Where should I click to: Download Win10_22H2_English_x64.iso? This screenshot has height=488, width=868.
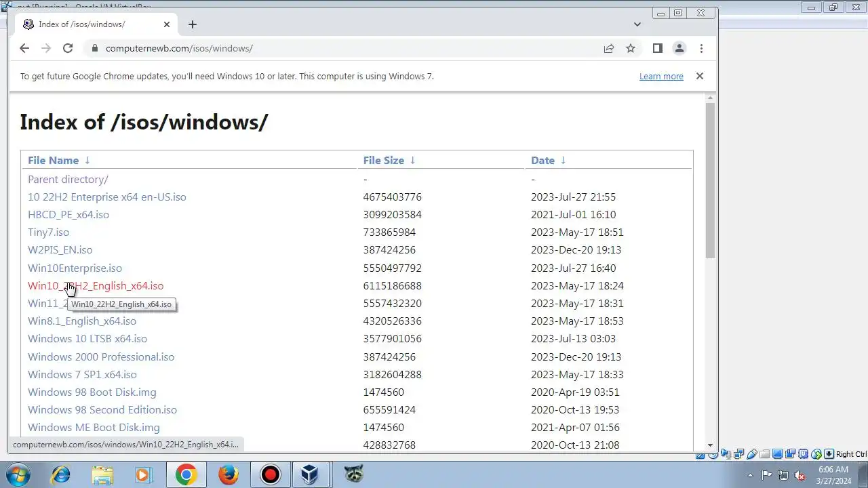[x=96, y=286]
